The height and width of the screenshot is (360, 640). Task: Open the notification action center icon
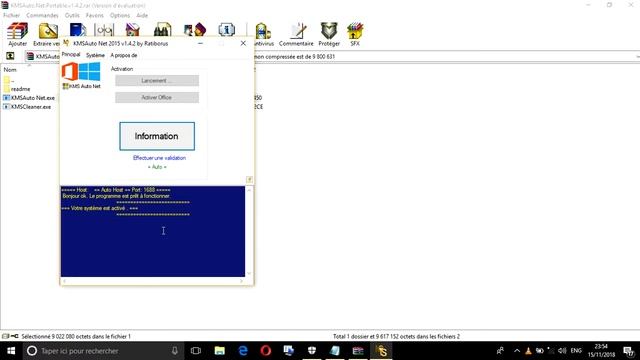tap(628, 351)
